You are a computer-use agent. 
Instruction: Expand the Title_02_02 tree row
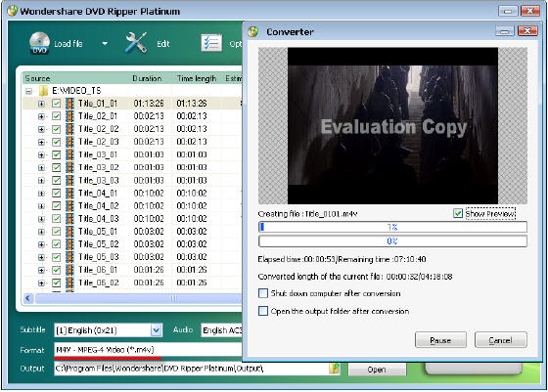click(x=41, y=129)
